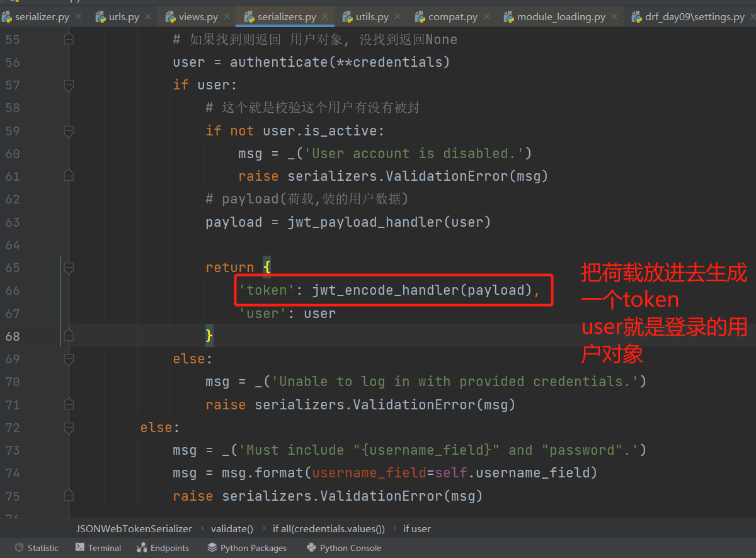Select validate() in the breadcrumb bar

(232, 528)
